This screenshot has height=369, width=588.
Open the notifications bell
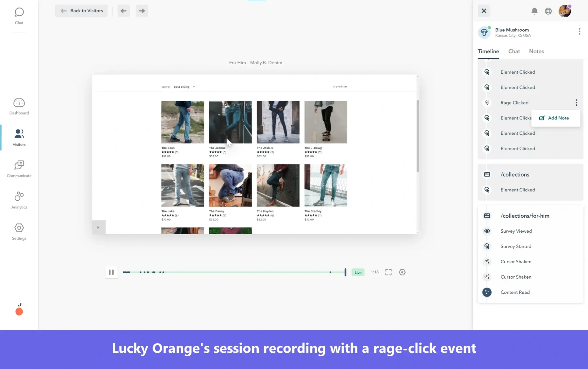(534, 11)
